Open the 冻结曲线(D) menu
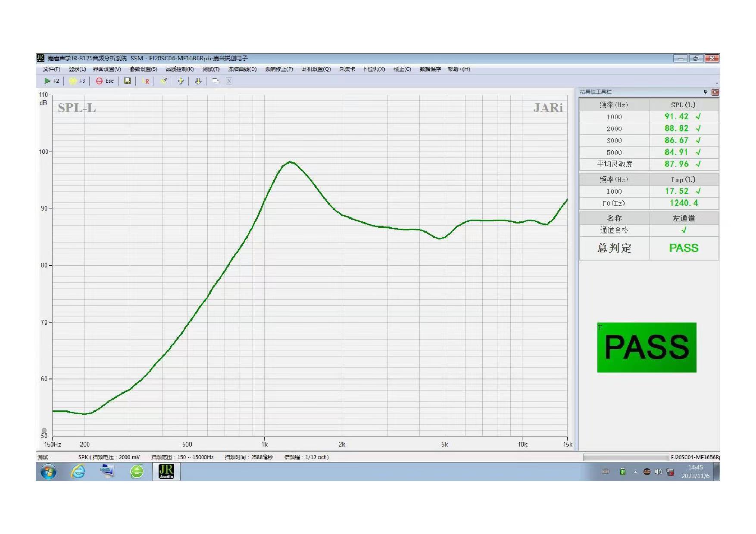This screenshot has height=534, width=756. point(242,69)
